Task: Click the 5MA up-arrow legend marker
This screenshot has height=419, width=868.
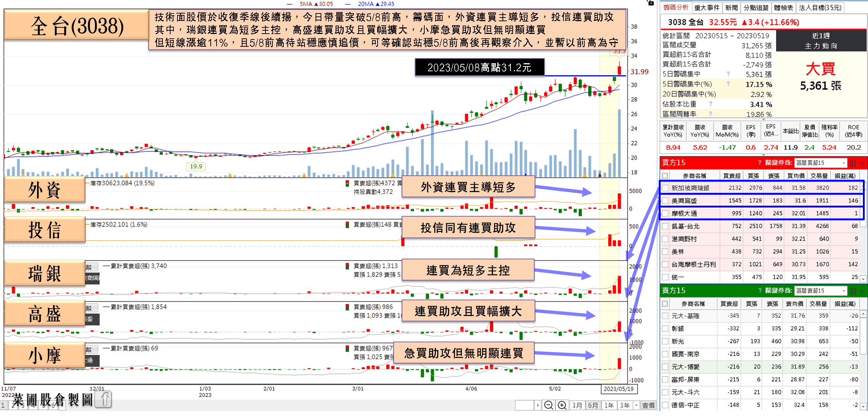Action: point(316,4)
